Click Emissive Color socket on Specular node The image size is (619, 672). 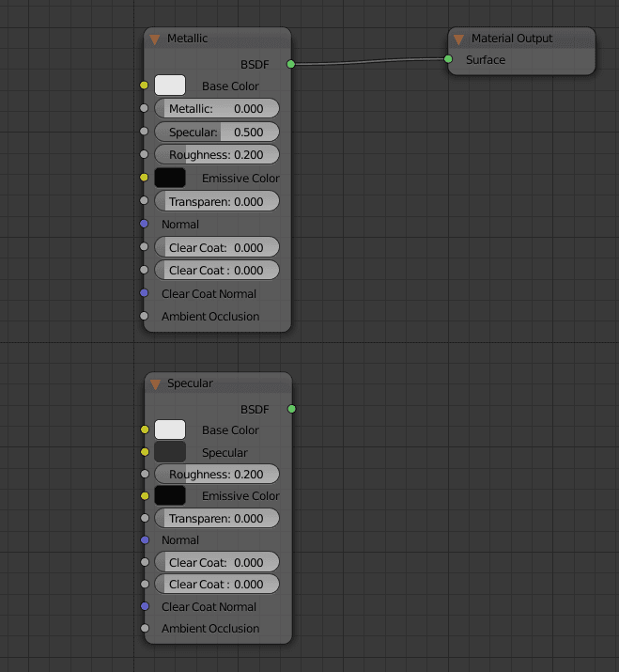[145, 496]
